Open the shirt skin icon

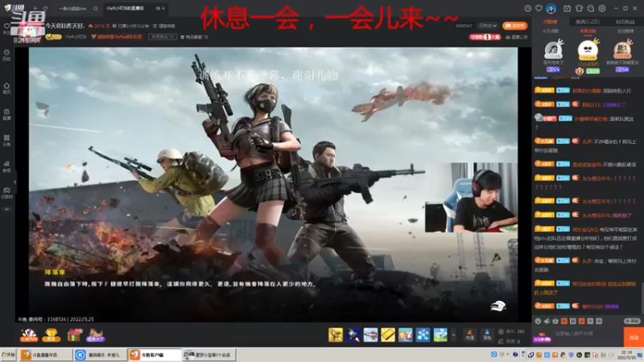[579, 8]
